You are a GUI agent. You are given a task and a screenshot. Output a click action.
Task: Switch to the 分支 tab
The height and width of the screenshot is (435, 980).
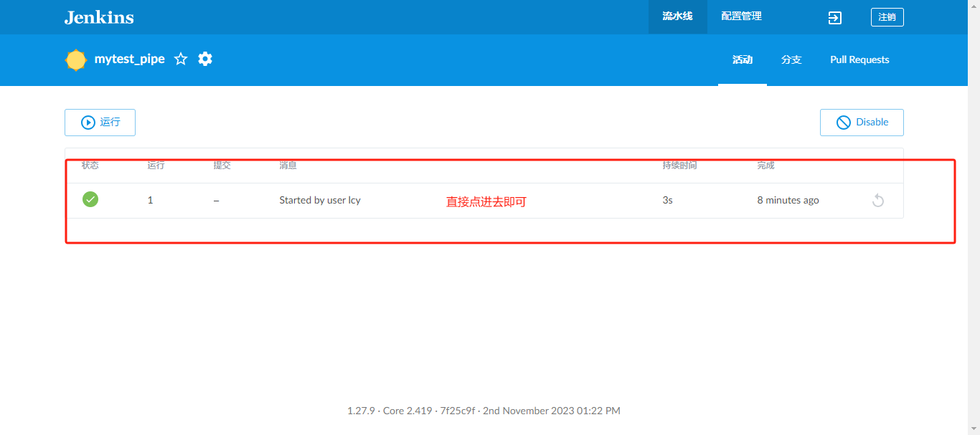coord(791,59)
